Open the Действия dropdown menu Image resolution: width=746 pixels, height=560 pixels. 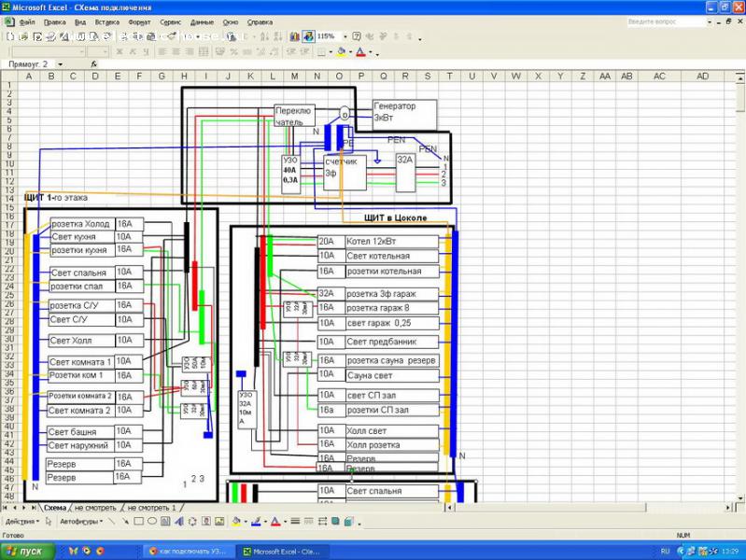[21, 522]
